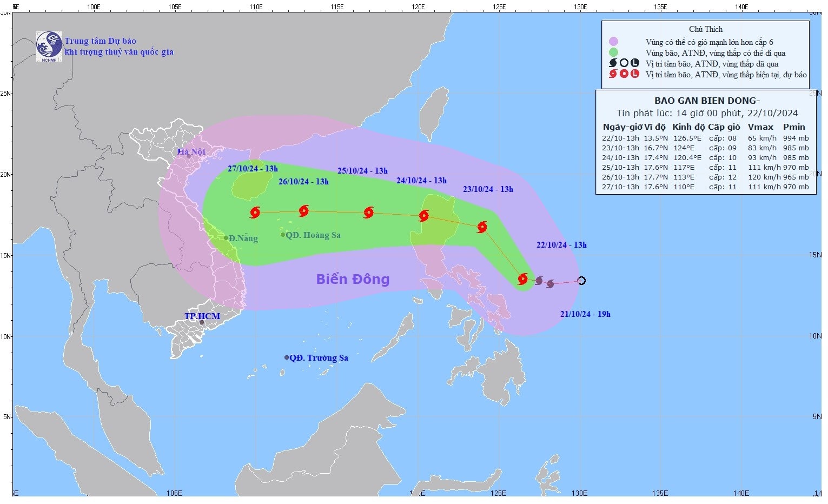Click the Đ.Nẵng city marker dot
828x504 pixels.
click(226, 238)
